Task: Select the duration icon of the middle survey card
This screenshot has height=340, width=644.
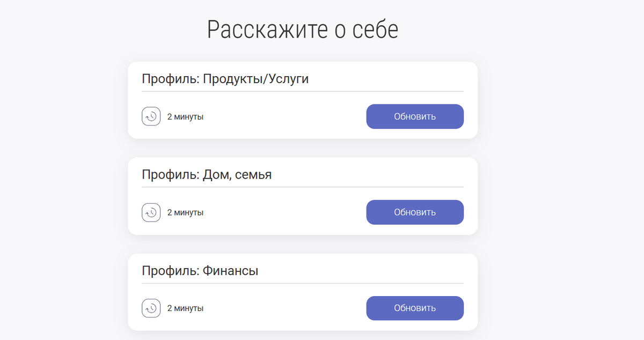Action: click(151, 212)
